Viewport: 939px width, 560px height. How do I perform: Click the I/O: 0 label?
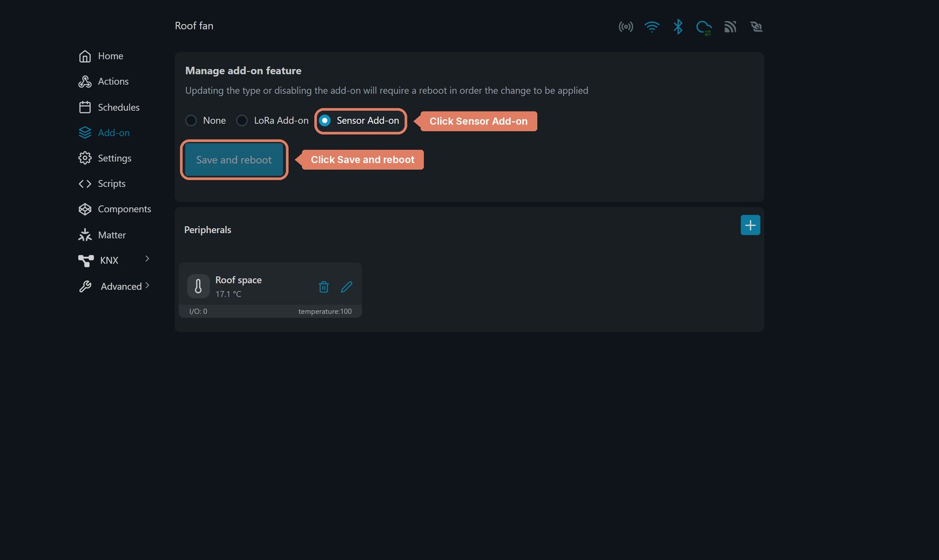pos(198,311)
